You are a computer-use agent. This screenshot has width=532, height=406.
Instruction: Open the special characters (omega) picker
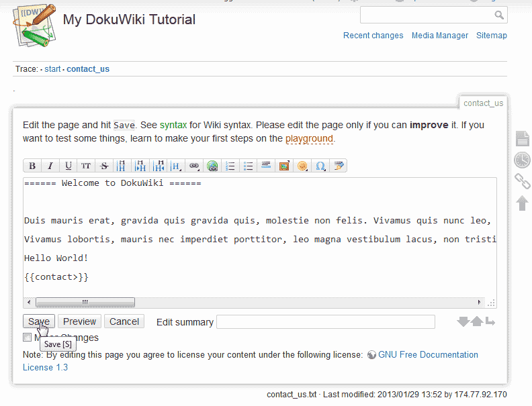[321, 166]
